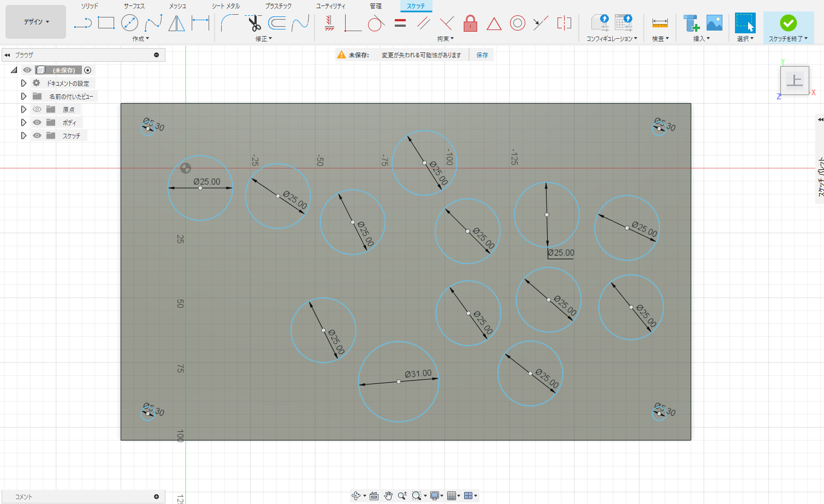Open the Orbit tool dropdown arrow
The height and width of the screenshot is (504, 824).
pyautogui.click(x=364, y=496)
